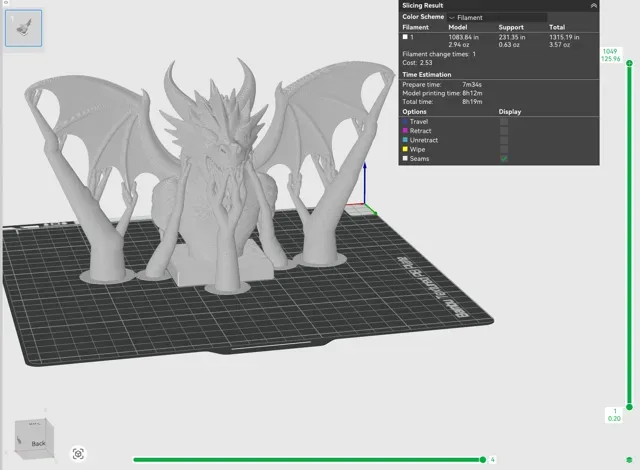Click the Travel blue color swatch

[x=405, y=122]
